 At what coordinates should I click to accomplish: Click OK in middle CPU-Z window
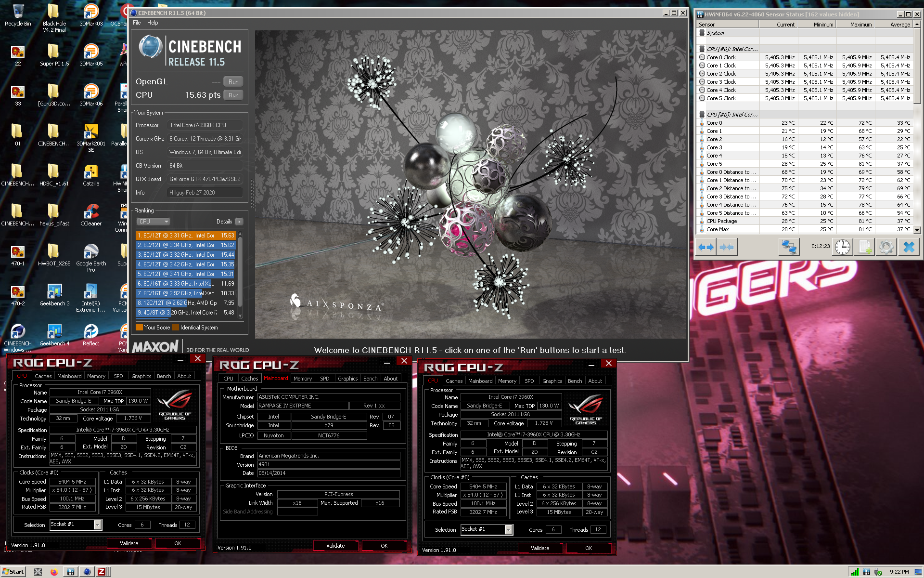[384, 546]
